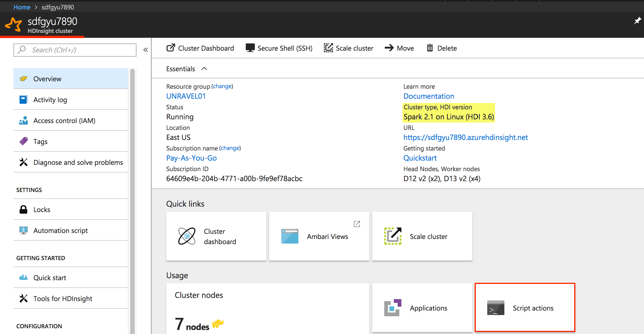Screen dimensions: 644x334
Task: Click the purple Tags icon
Action: click(x=23, y=141)
